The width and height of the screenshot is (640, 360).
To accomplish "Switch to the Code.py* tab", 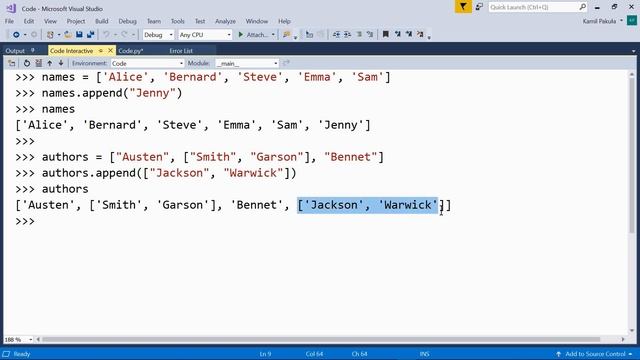I will click(x=131, y=51).
